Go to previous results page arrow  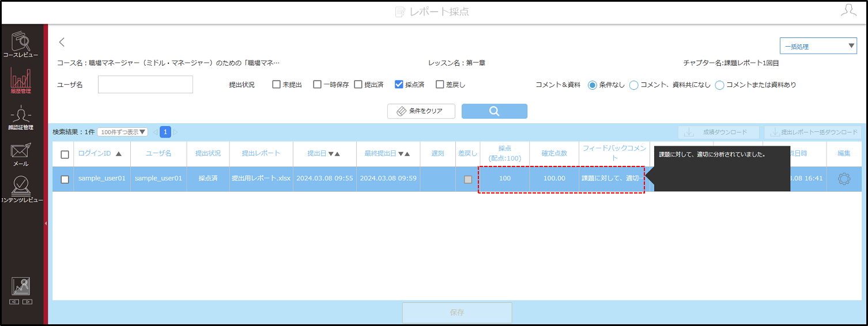click(x=154, y=132)
